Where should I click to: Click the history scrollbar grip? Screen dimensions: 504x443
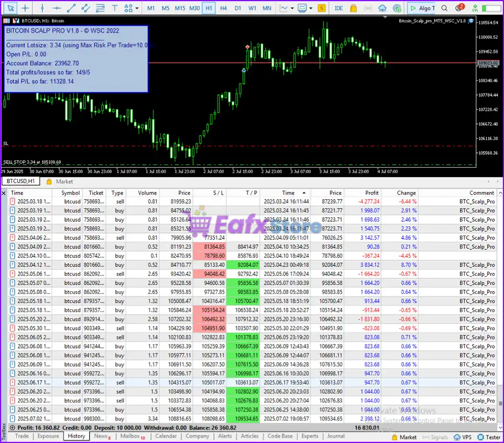pos(500,403)
